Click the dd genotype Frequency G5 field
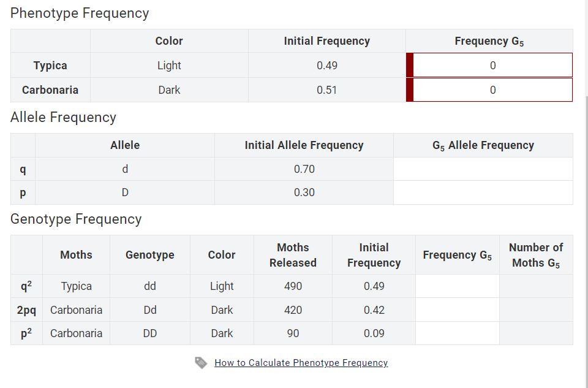Viewport: 588px width, 388px height. point(457,286)
